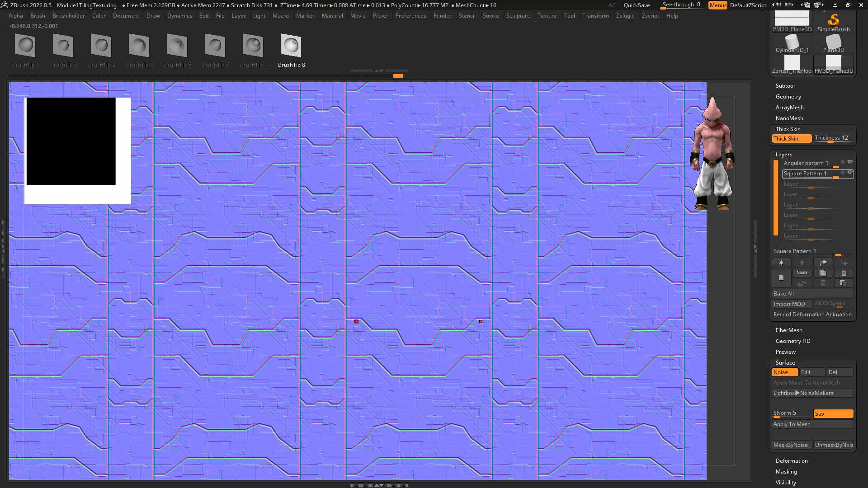
Task: Create a new layer with the large square icon
Action: (781, 278)
